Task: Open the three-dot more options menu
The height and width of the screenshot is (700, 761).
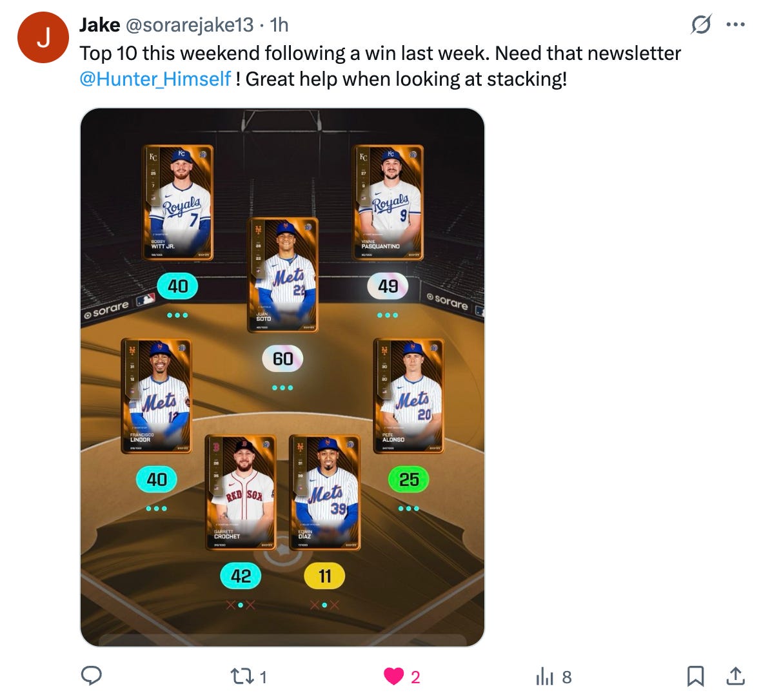Action: coord(735,24)
